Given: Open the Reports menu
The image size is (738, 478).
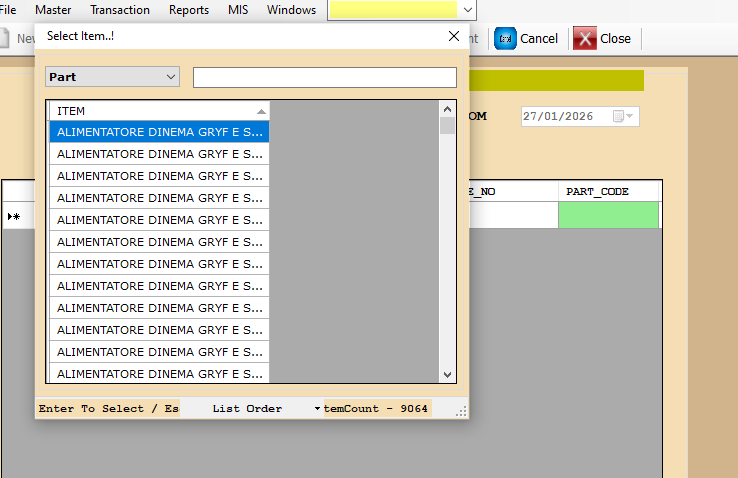Looking at the screenshot, I should click(x=189, y=10).
